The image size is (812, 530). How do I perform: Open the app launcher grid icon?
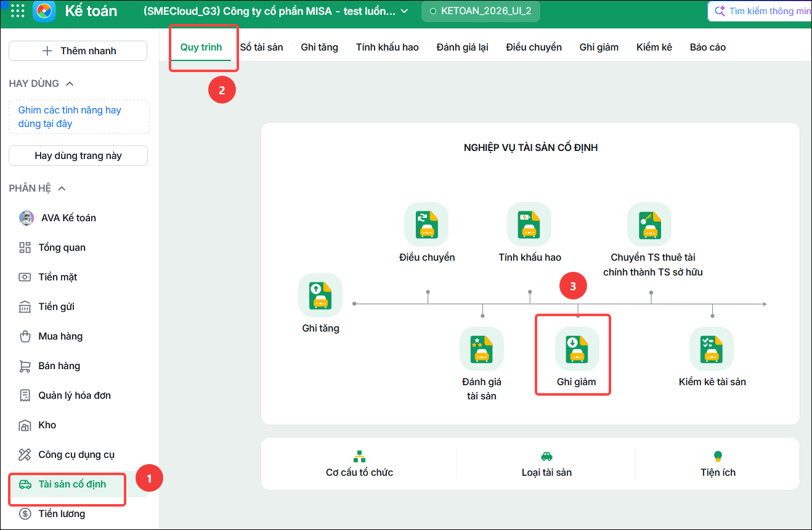pos(17,11)
